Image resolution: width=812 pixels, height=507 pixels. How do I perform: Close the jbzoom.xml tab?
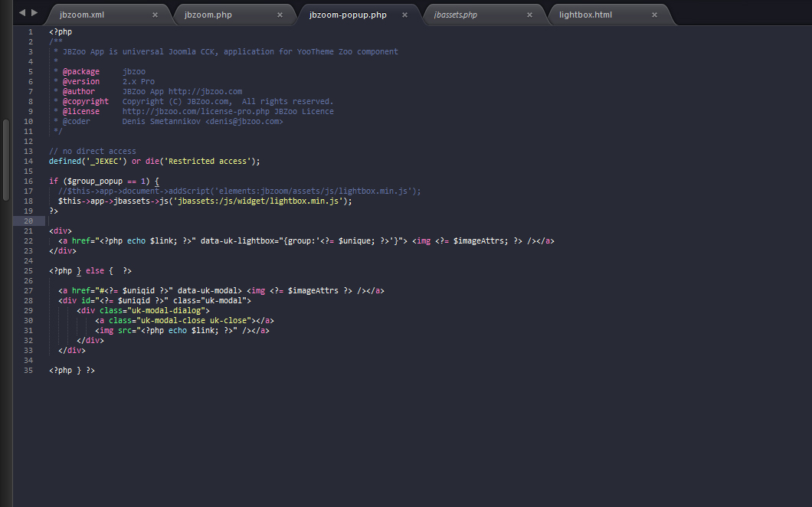point(155,15)
